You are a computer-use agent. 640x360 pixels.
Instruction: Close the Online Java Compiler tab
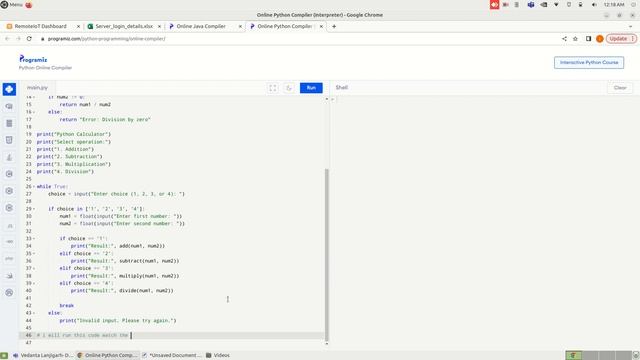(x=240, y=26)
